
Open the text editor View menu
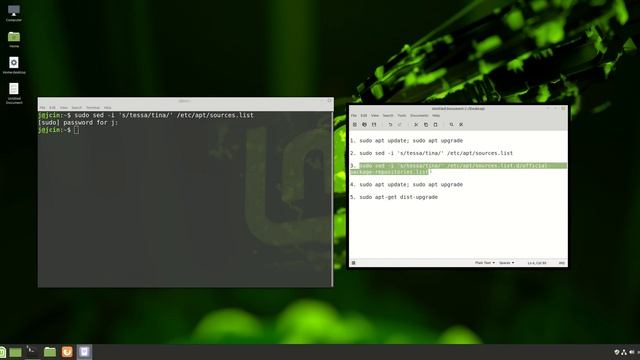point(375,116)
